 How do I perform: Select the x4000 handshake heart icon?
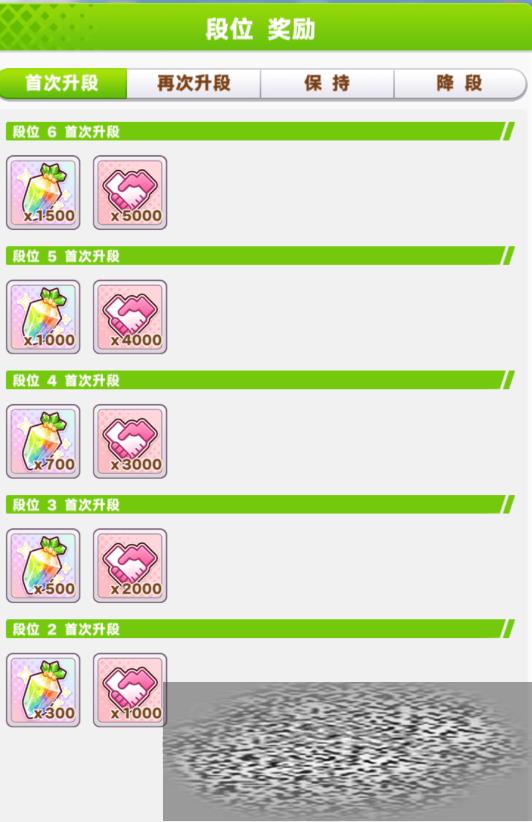click(130, 317)
